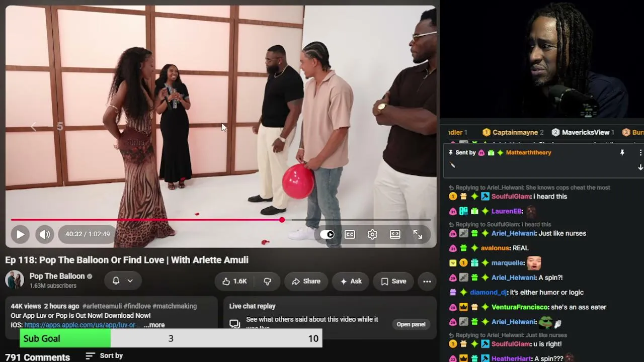Click the emote in marquelle's chat message
Screen dimensions: 644x362
[x=534, y=262]
